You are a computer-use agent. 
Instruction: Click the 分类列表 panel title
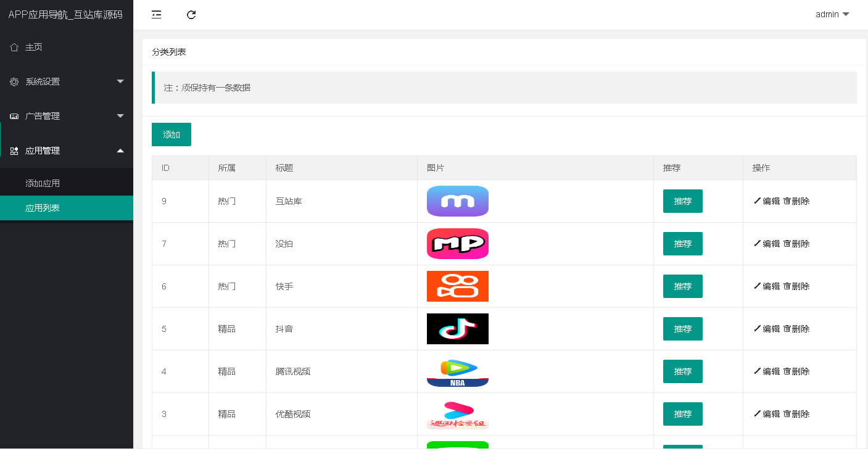(x=169, y=52)
